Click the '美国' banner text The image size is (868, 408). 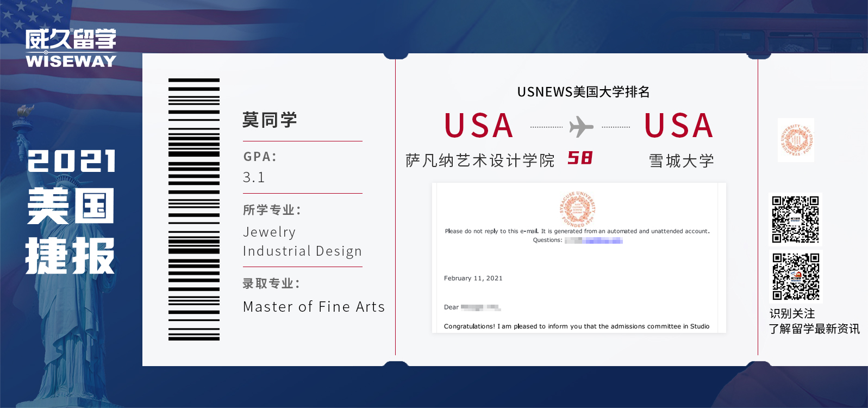71,206
